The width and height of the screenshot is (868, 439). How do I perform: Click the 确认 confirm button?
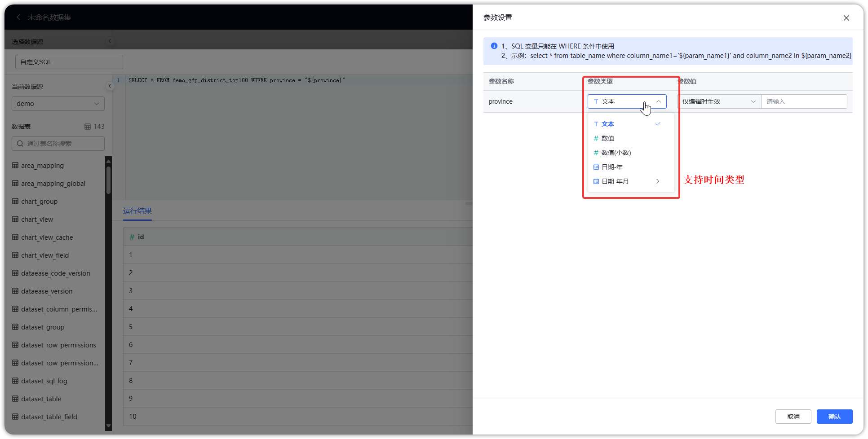(x=834, y=417)
